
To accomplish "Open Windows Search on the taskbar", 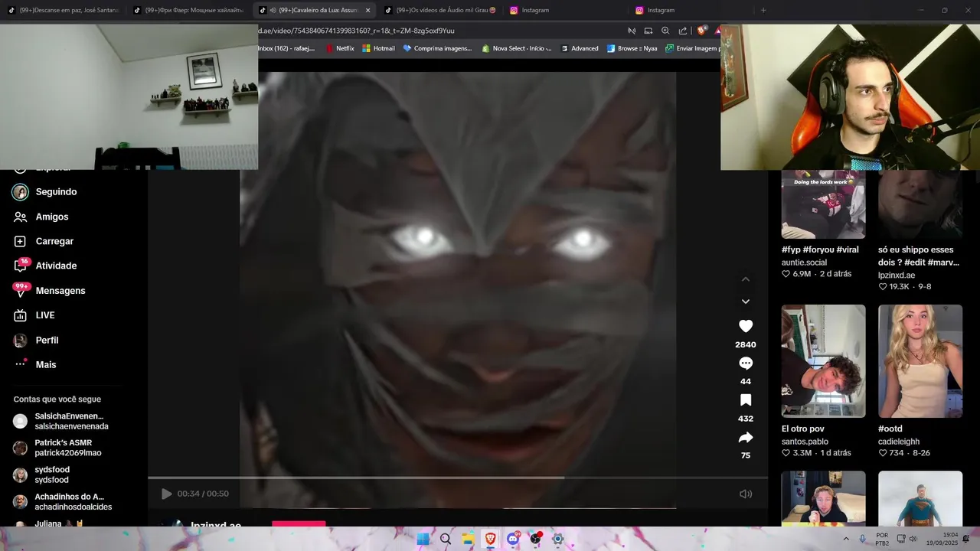I will coord(446,539).
